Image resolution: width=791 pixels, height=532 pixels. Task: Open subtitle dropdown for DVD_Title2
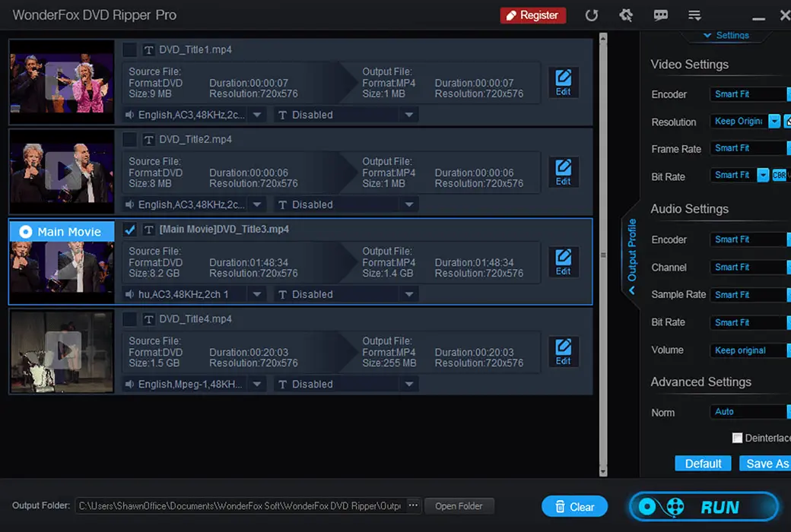click(x=409, y=204)
